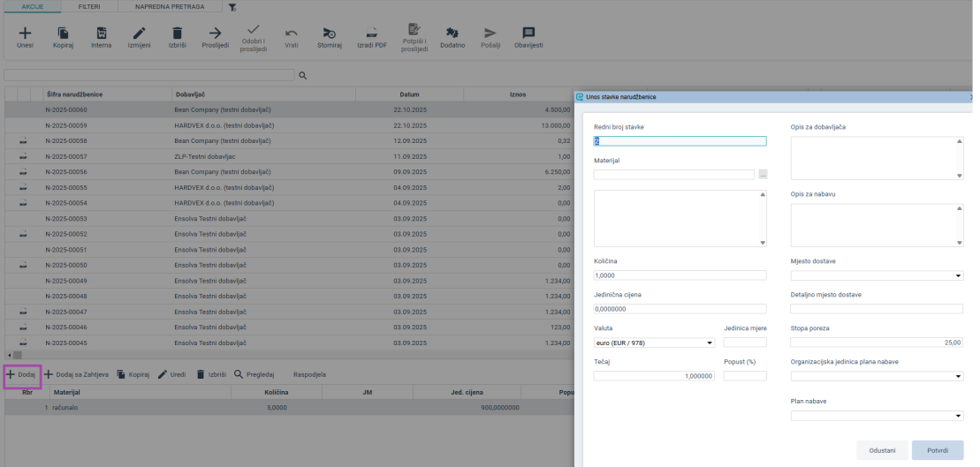Click the Stomiraj toolbar icon
Viewport: 980px width, 467px height.
(329, 33)
